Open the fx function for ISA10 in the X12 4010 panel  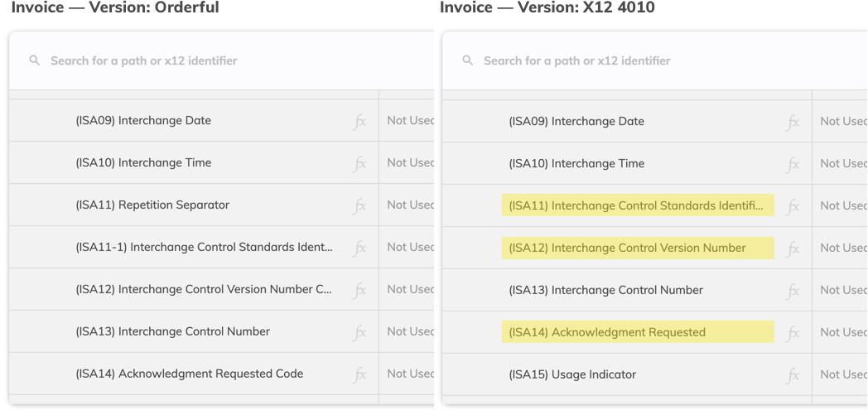[793, 164]
